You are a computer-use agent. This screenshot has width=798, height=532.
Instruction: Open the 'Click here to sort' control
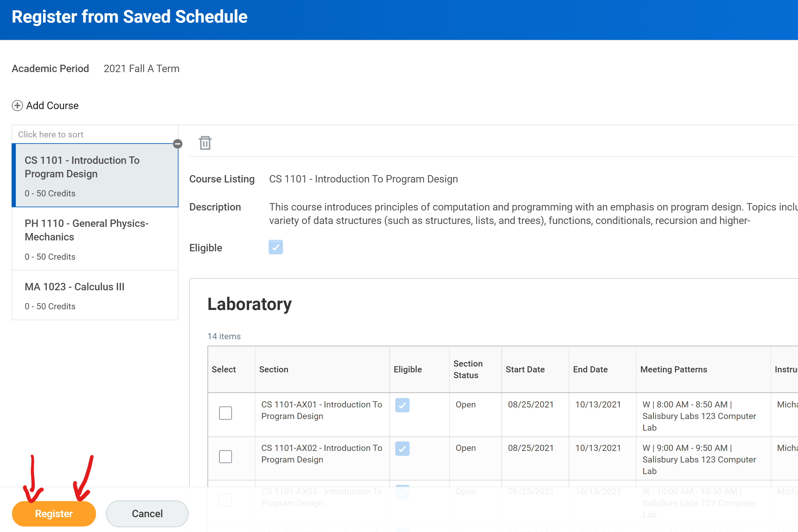pos(51,134)
